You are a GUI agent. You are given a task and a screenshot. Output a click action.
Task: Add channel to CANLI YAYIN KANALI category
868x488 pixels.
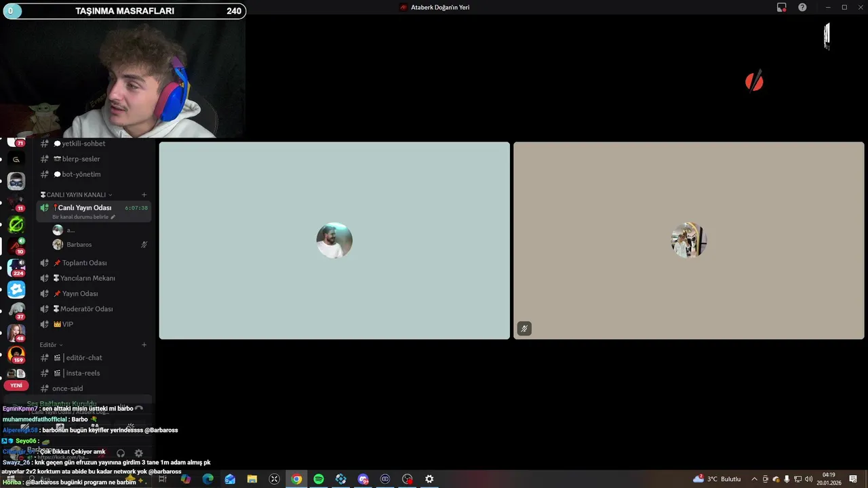144,195
